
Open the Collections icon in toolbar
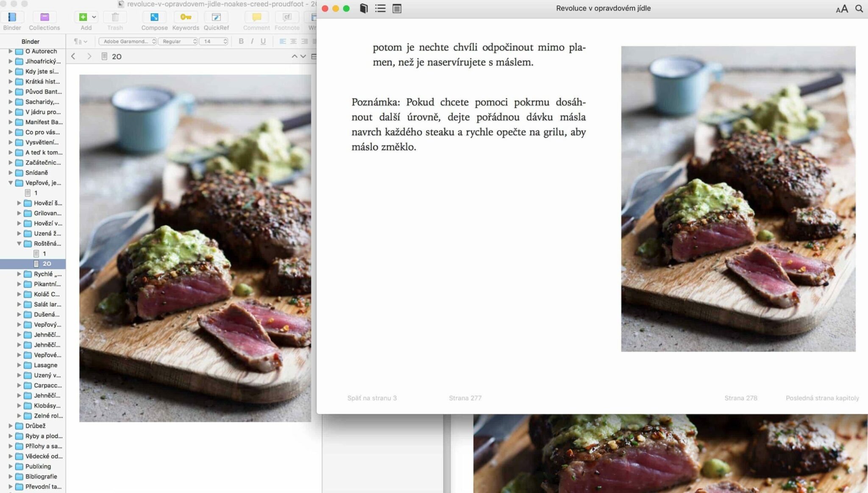tap(45, 17)
